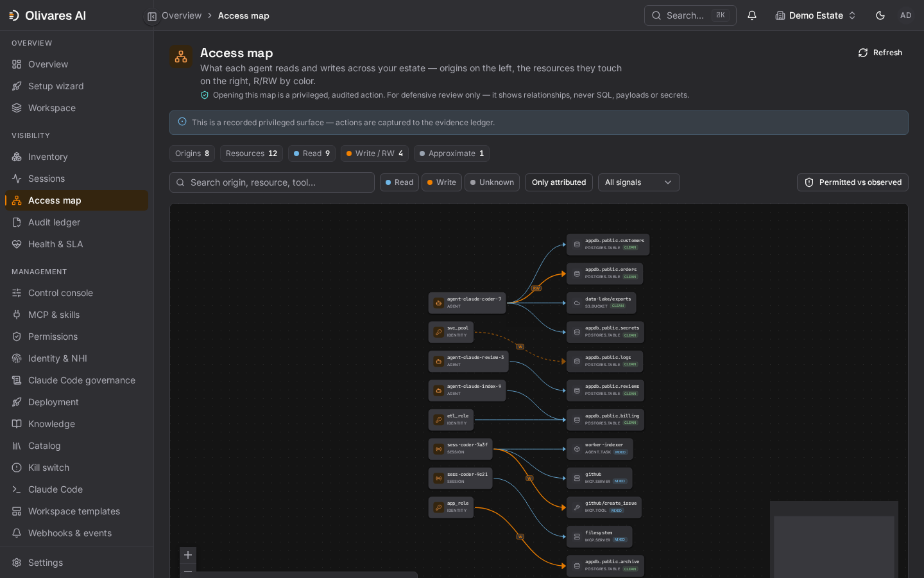This screenshot has height=578, width=924.
Task: Select appdb.public.archive resource node
Action: 605,566
